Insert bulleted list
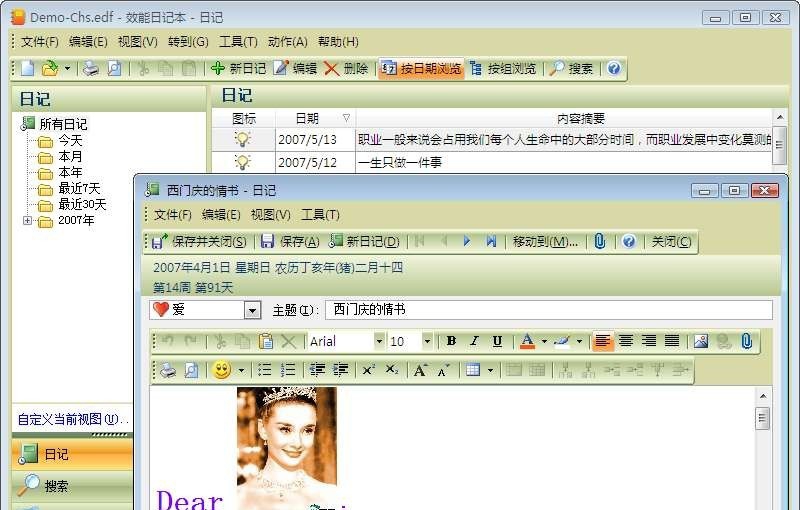The width and height of the screenshot is (800, 510). [x=264, y=370]
